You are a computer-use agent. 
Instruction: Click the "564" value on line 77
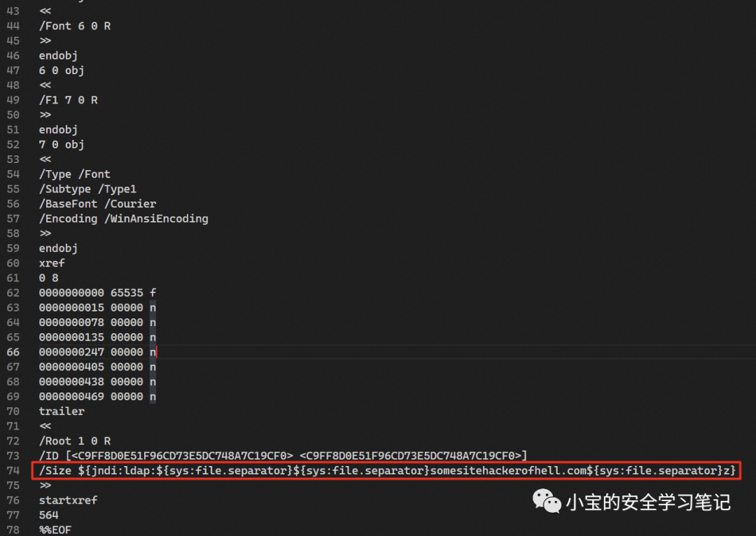click(x=49, y=515)
